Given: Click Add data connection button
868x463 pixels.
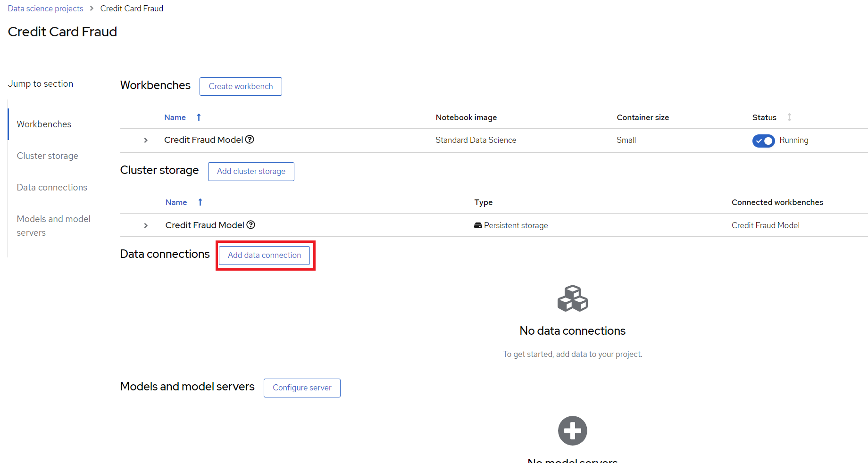Looking at the screenshot, I should pos(264,255).
